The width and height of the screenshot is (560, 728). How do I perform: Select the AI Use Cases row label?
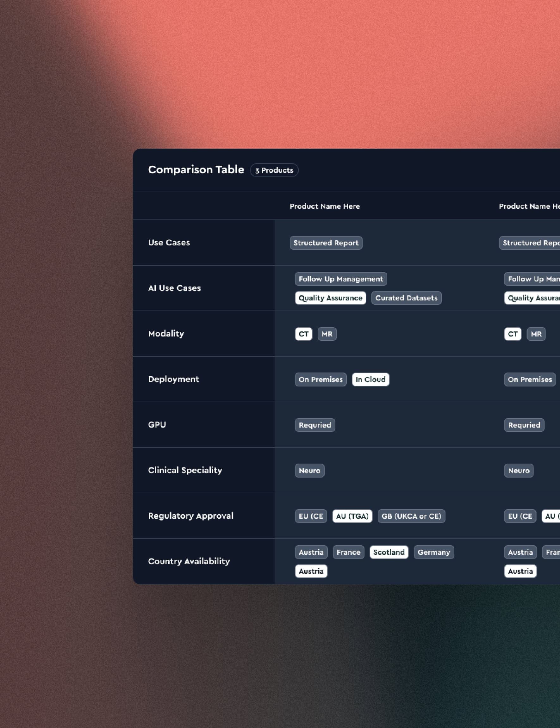pyautogui.click(x=174, y=288)
